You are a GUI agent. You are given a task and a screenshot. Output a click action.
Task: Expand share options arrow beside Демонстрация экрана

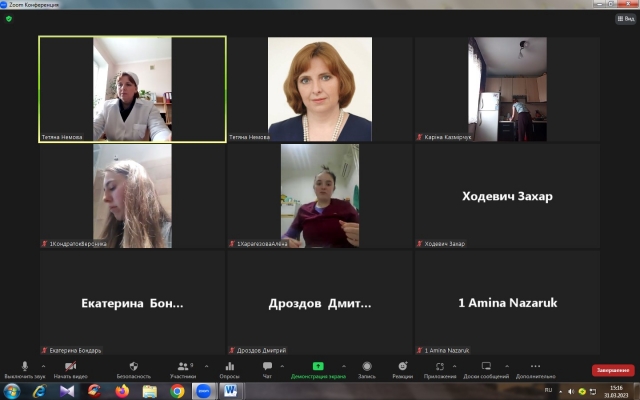[344, 366]
